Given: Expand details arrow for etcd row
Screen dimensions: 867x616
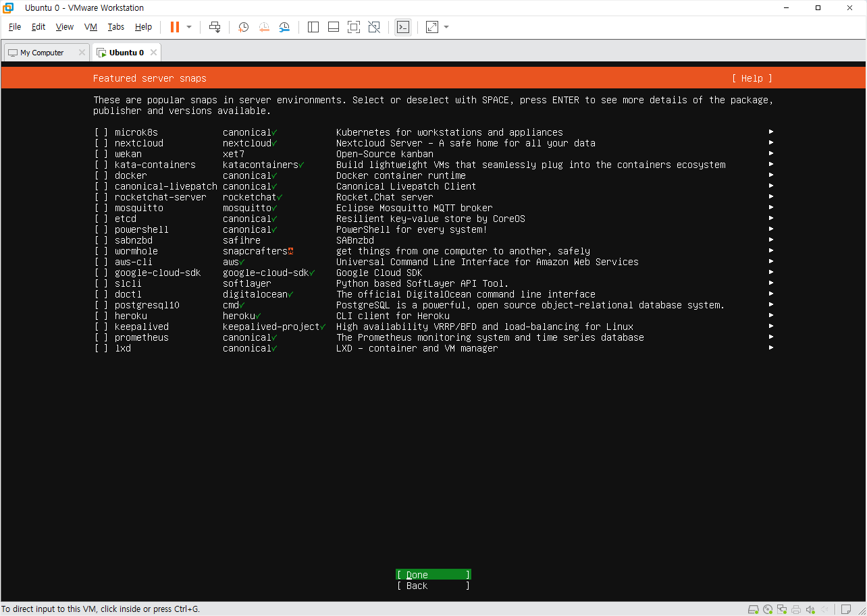Looking at the screenshot, I should 771,219.
